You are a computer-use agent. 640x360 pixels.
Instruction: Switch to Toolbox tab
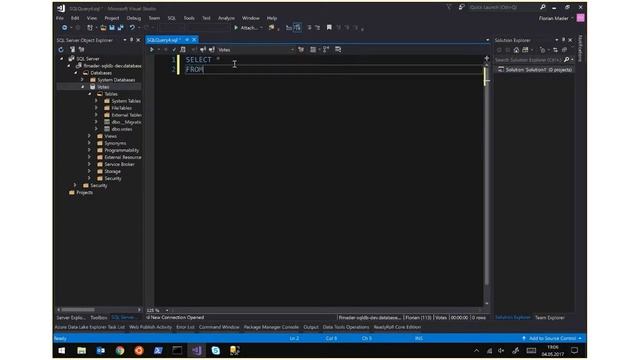click(98, 318)
